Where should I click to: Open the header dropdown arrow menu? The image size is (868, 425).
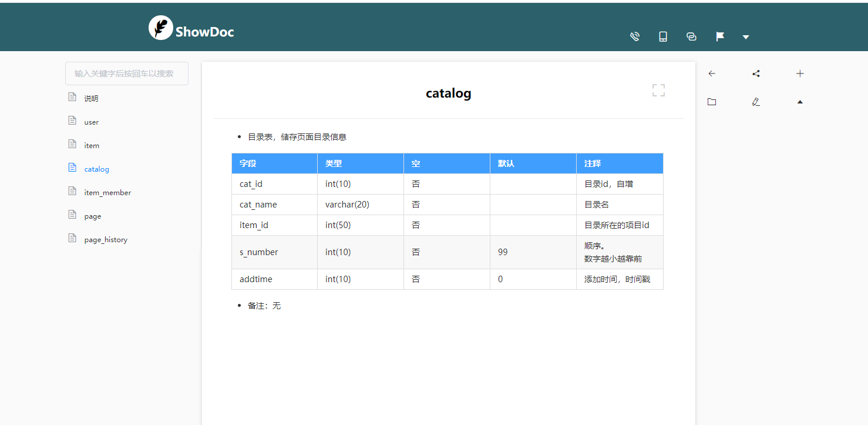[x=746, y=37]
